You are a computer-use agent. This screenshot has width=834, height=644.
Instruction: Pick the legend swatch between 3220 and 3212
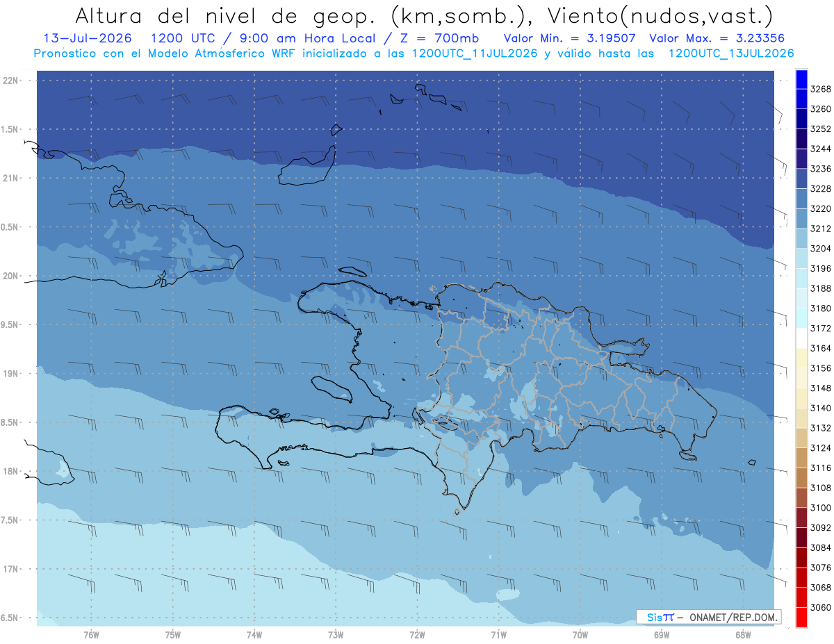801,218
